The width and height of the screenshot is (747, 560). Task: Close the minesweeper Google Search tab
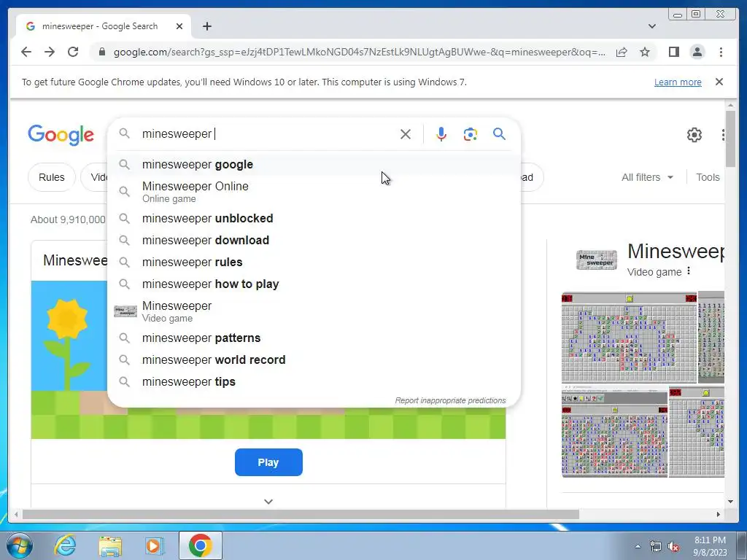pyautogui.click(x=179, y=26)
